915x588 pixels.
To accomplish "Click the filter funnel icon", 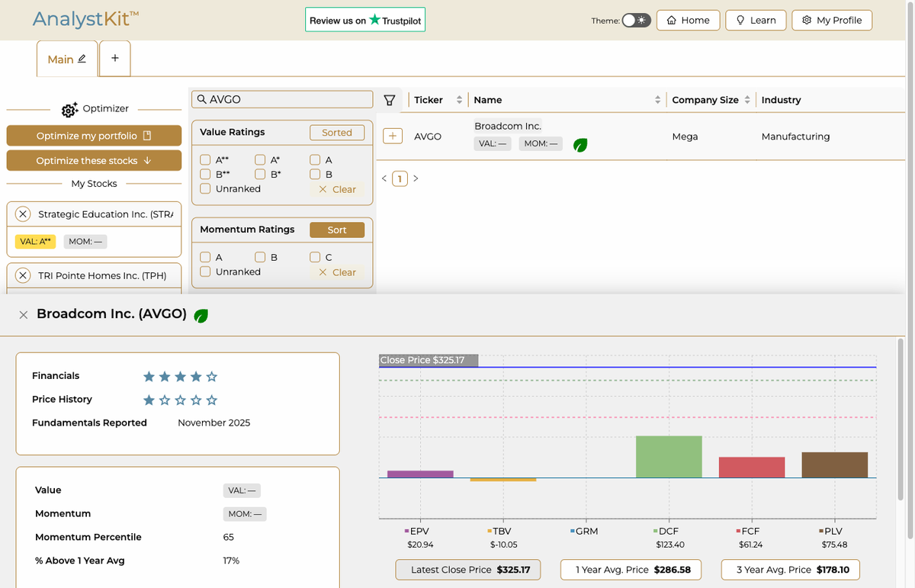I will point(390,100).
